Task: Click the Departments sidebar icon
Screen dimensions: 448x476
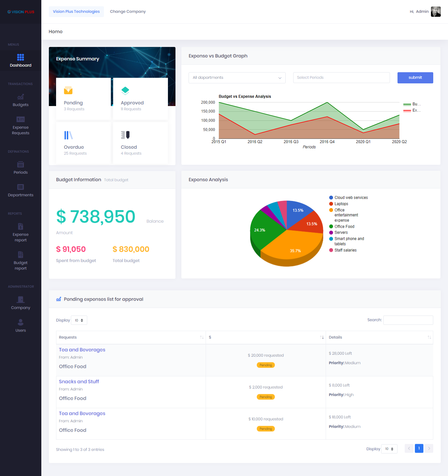Action: 20,187
